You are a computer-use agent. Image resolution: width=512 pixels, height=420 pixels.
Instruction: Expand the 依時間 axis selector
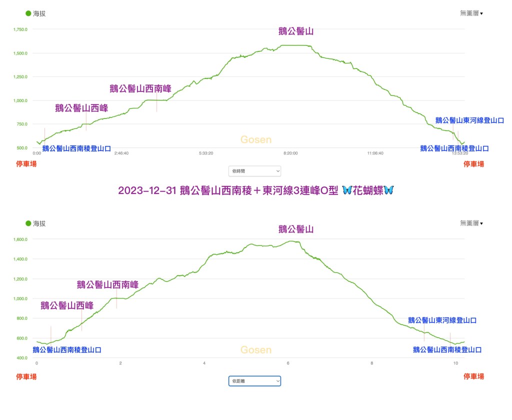pyautogui.click(x=254, y=171)
